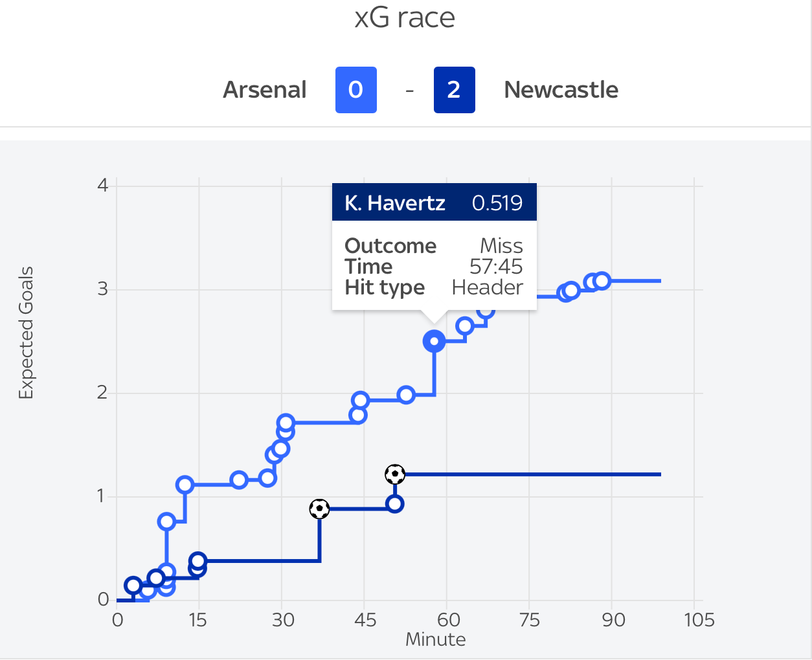The image size is (812, 660).
Task: Select the first Newcastle shot marker near minute 3
Action: tap(133, 586)
